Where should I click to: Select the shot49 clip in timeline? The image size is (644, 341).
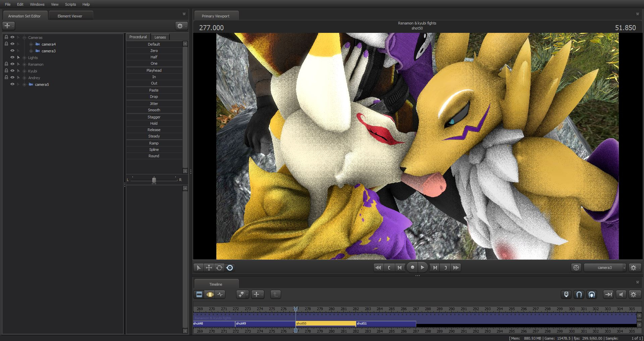265,324
